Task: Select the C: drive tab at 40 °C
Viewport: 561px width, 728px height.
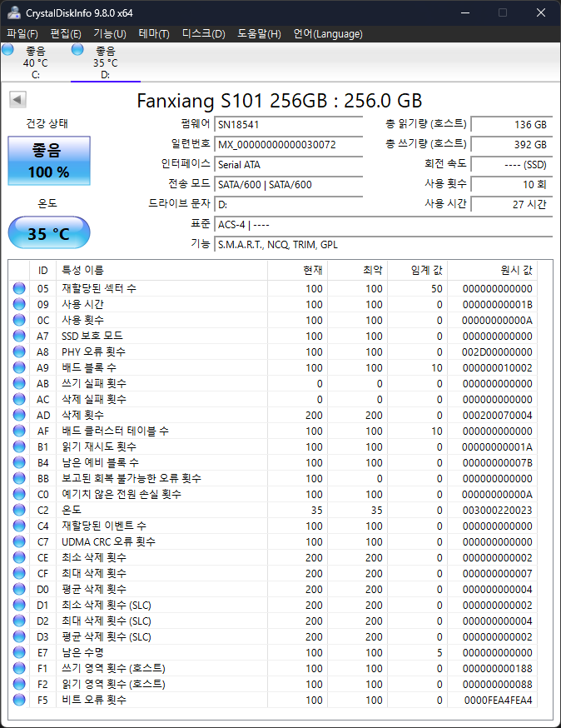Action: pyautogui.click(x=35, y=62)
